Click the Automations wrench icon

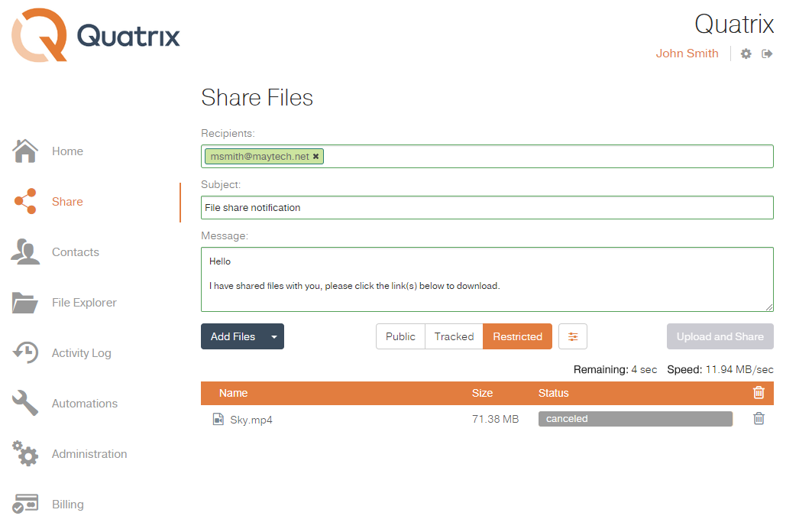pos(25,403)
